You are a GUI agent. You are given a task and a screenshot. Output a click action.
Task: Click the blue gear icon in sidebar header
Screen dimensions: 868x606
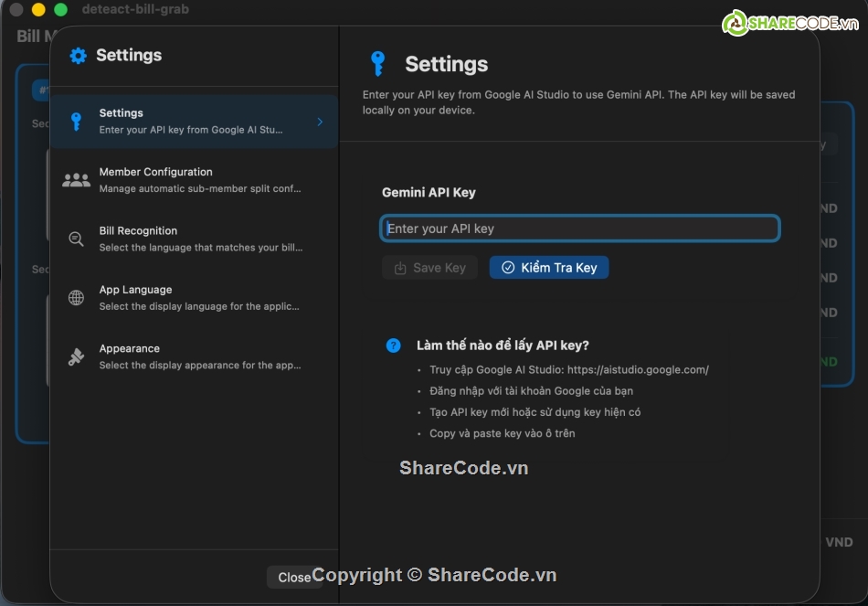(79, 56)
